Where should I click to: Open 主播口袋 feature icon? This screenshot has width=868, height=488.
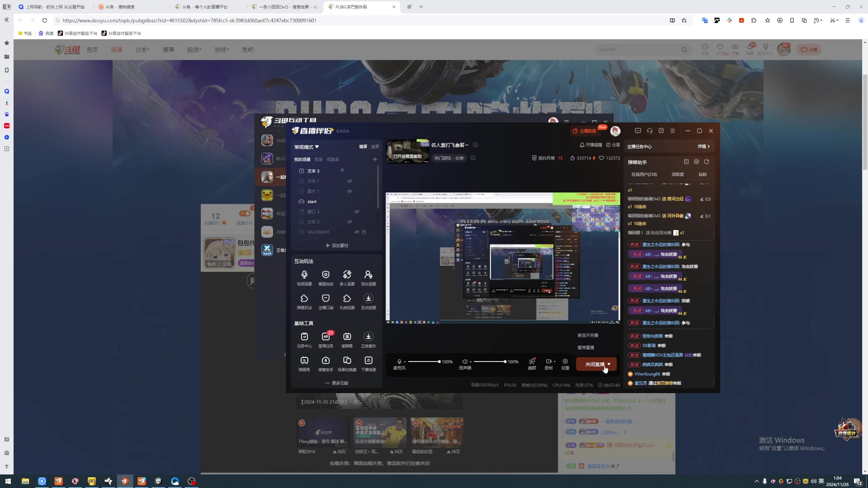pyautogui.click(x=325, y=301)
